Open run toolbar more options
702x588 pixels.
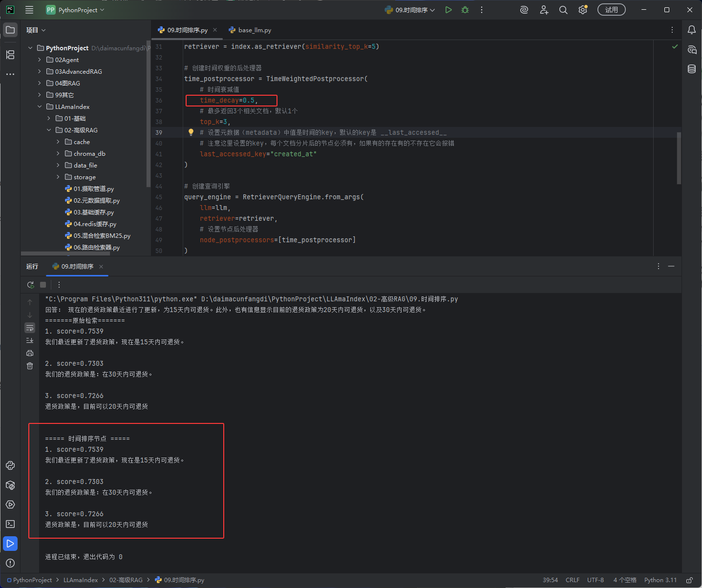(x=59, y=285)
